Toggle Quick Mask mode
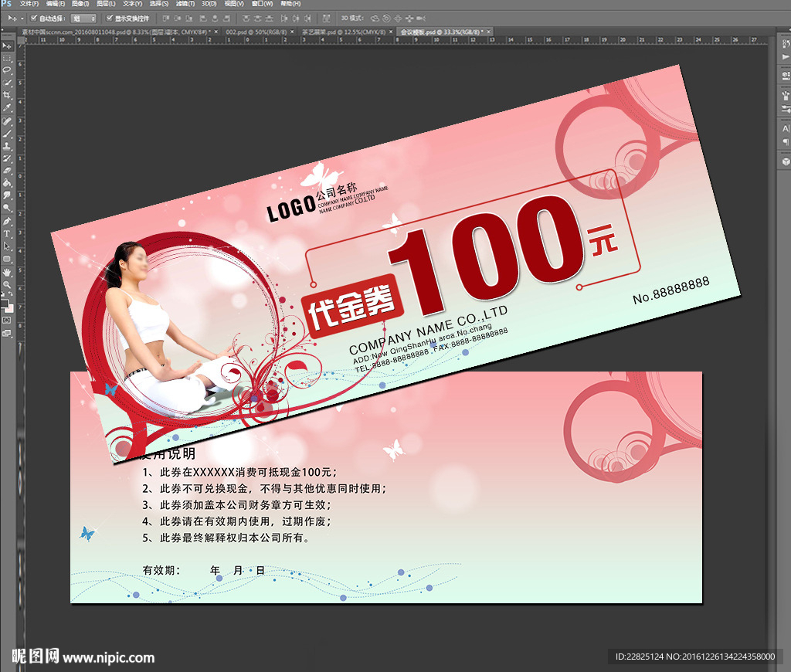 pos(6,320)
